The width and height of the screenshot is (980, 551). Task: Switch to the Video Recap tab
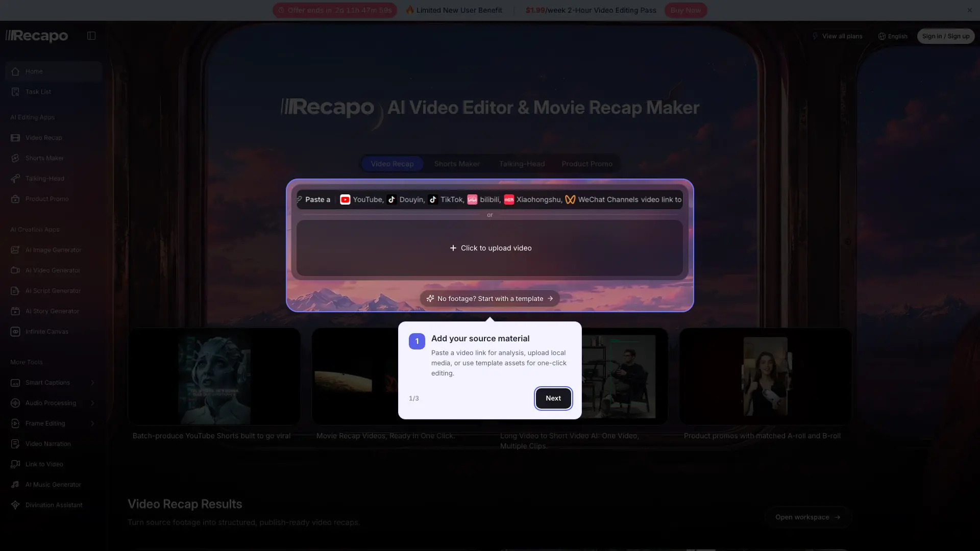pos(392,164)
